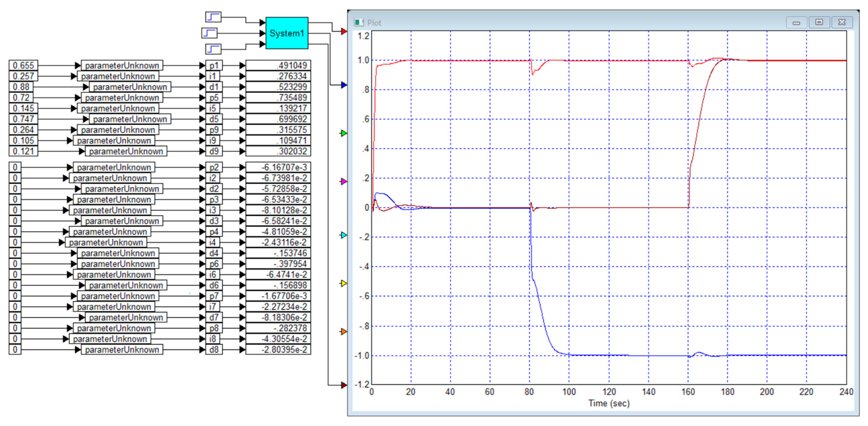The image size is (868, 426).
Task: Click the green plot input connector
Action: click(344, 133)
